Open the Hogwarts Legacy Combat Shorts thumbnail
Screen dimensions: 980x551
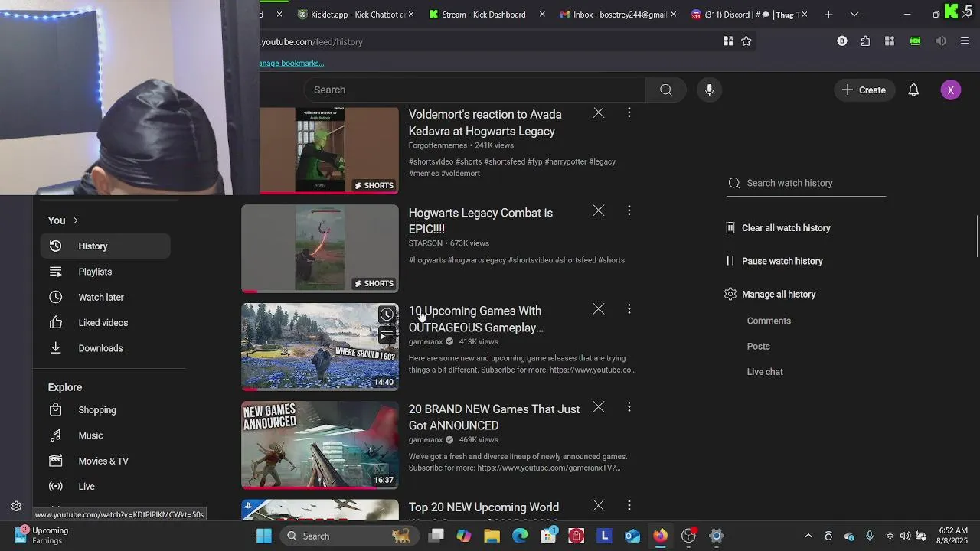320,248
